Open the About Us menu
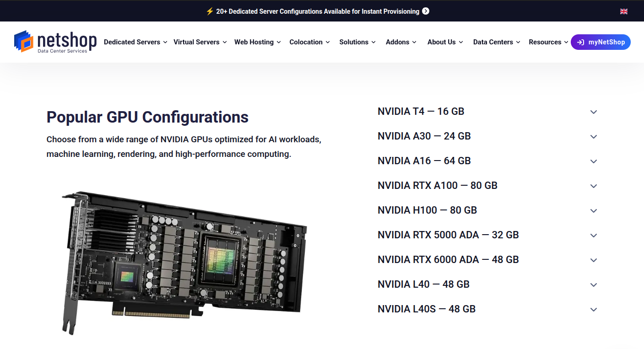644x349 pixels. [442, 42]
